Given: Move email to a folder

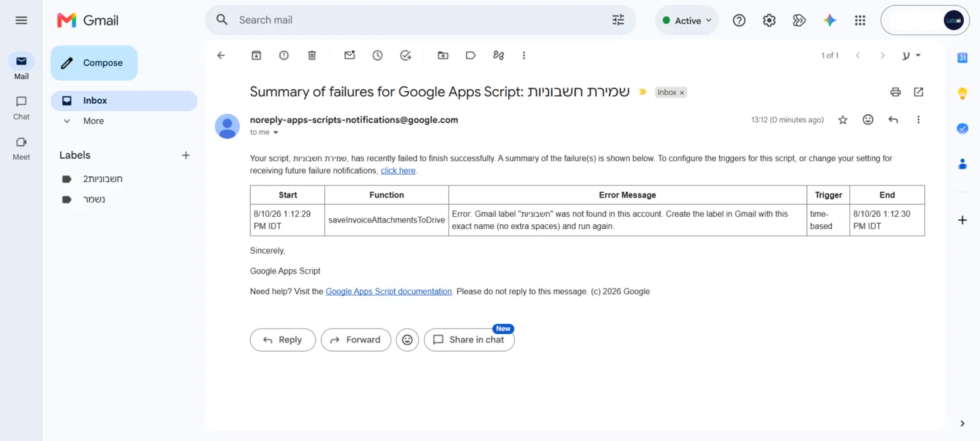Looking at the screenshot, I should 443,56.
